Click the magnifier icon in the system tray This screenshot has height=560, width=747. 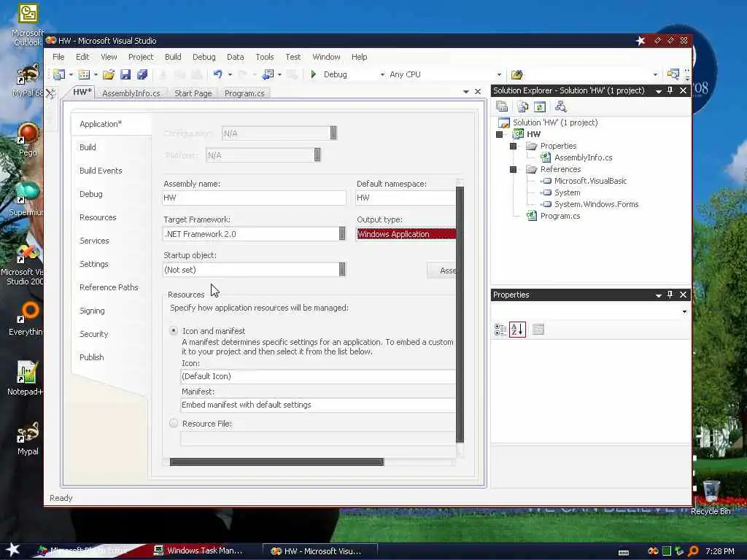tap(693, 551)
